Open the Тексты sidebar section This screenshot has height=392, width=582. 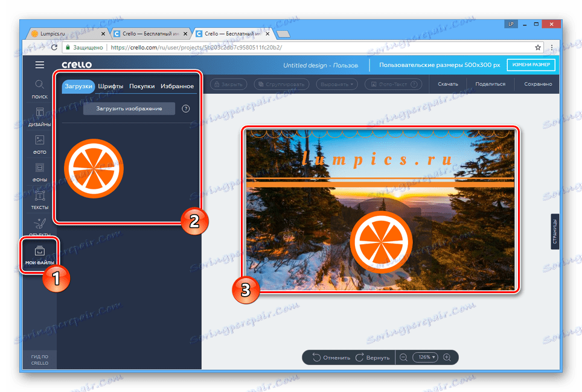click(40, 200)
